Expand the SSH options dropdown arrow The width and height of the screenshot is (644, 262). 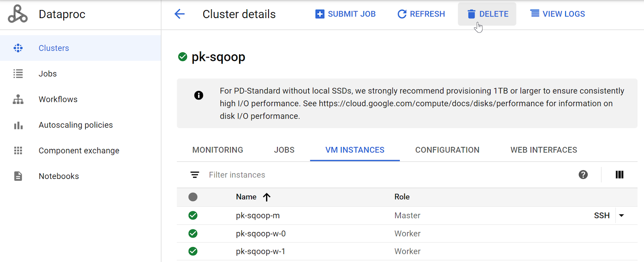click(x=622, y=216)
